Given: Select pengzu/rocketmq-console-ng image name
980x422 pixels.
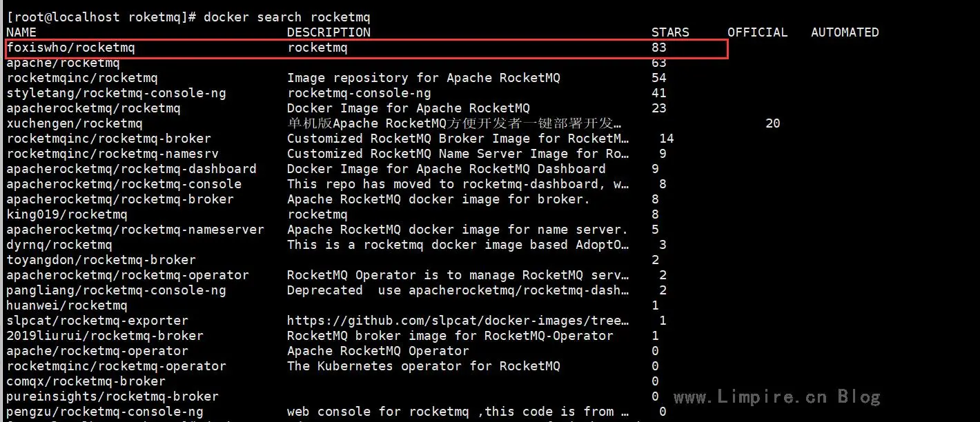Looking at the screenshot, I should tap(105, 412).
